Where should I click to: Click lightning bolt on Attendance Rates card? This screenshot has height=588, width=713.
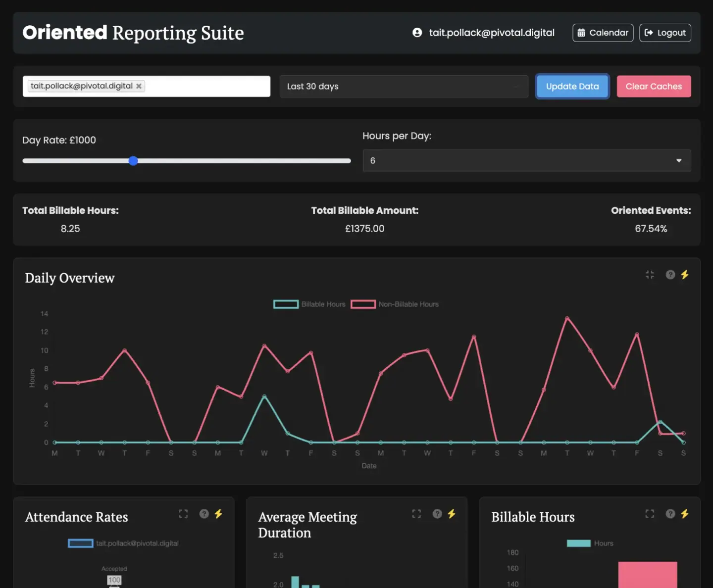218,514
